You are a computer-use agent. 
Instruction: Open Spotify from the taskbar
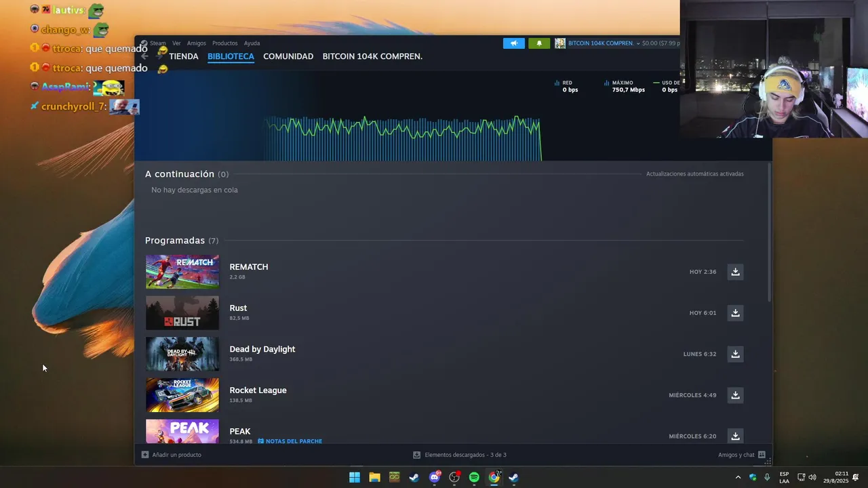(x=474, y=477)
